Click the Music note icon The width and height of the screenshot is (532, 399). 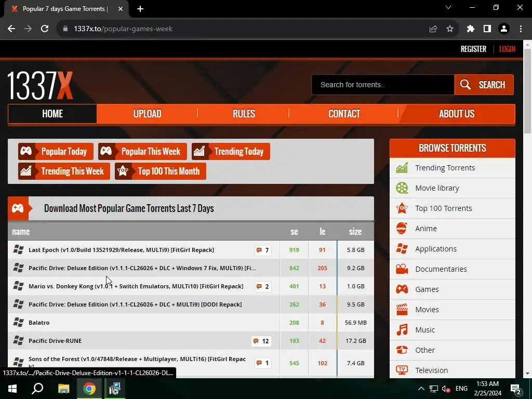click(x=402, y=330)
